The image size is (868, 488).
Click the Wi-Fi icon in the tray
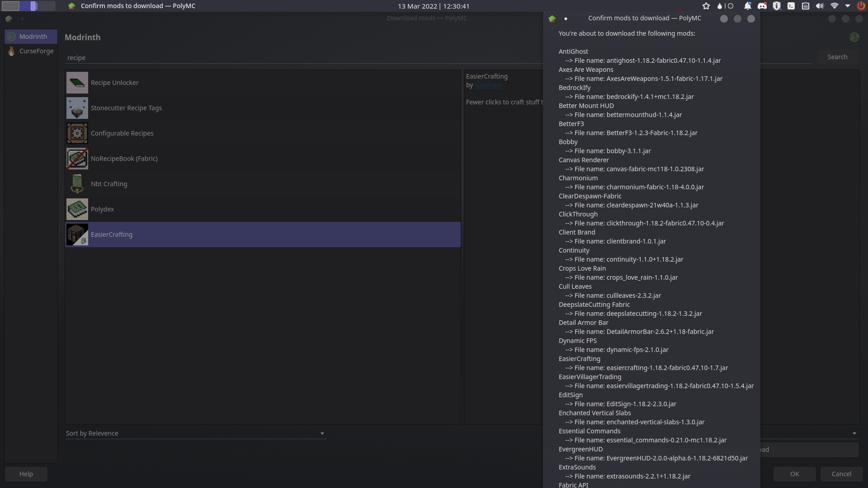(x=835, y=6)
